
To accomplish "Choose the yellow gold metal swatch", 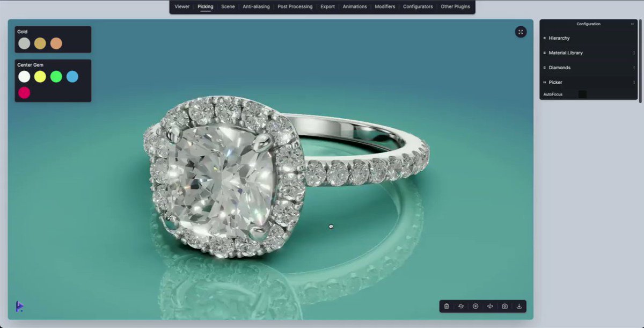I will click(40, 43).
